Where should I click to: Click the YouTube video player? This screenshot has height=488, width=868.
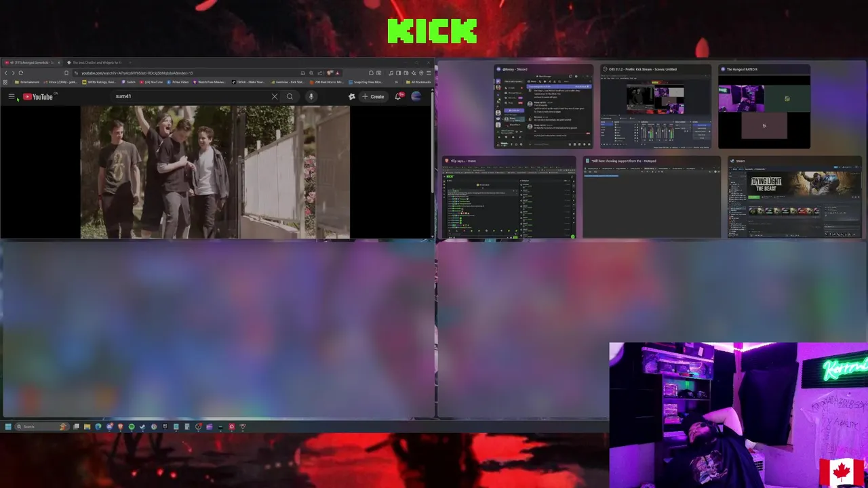click(215, 172)
